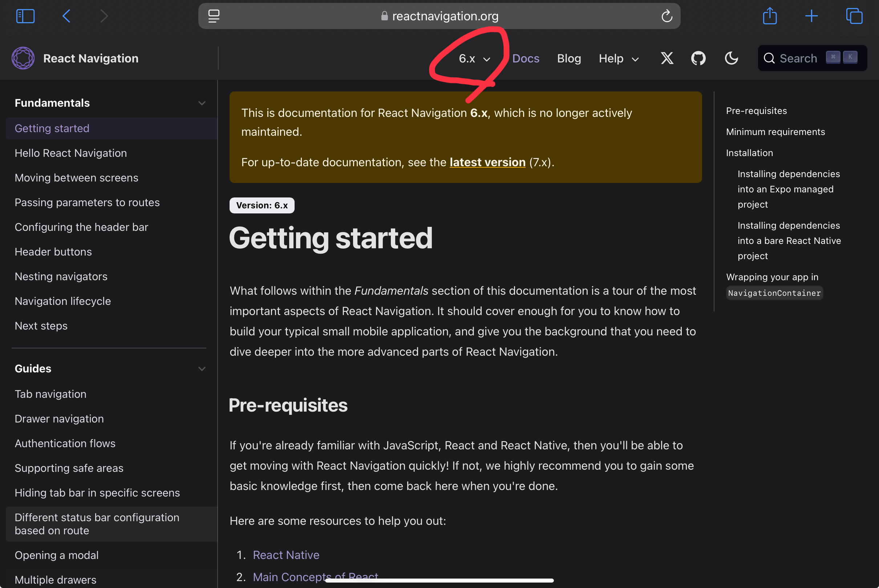Open Authentication flows guide
This screenshot has width=879, height=588.
pos(112,444)
